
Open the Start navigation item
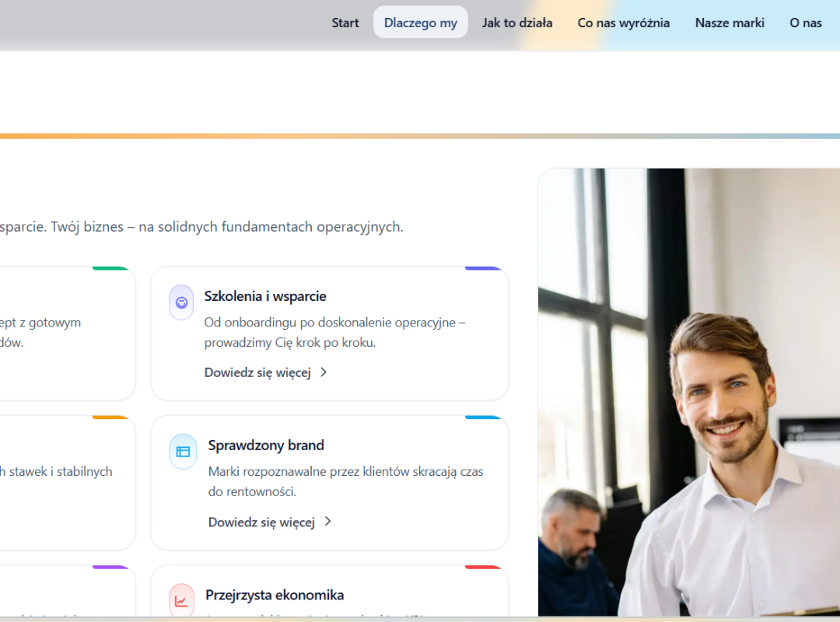(345, 23)
